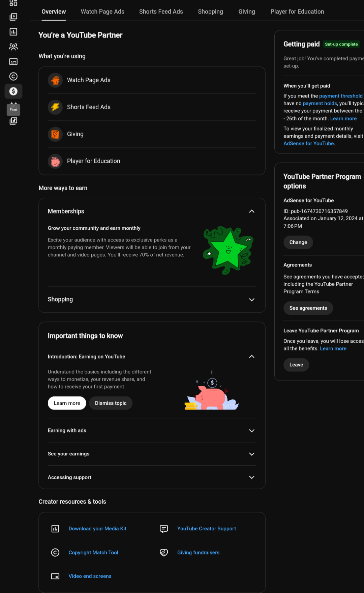Click the Memberships green star illustration

coord(228,250)
